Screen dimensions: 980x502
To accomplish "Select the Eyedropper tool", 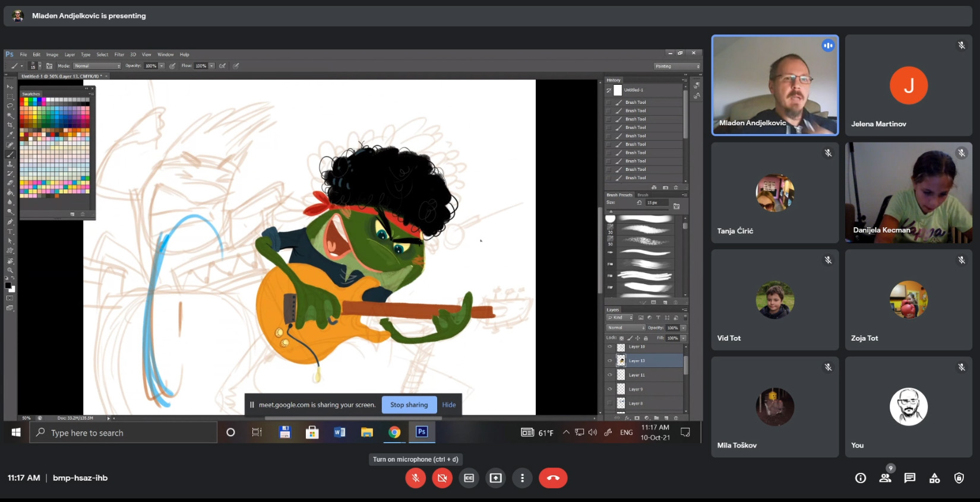I will [10, 135].
